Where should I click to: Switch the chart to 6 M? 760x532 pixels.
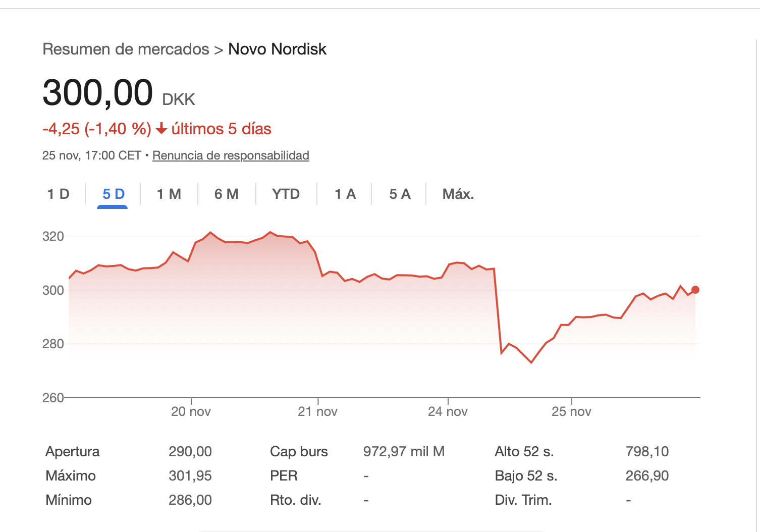227,194
